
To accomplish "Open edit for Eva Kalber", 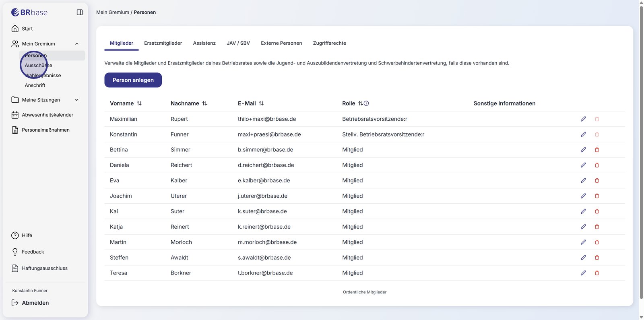I will 583,181.
